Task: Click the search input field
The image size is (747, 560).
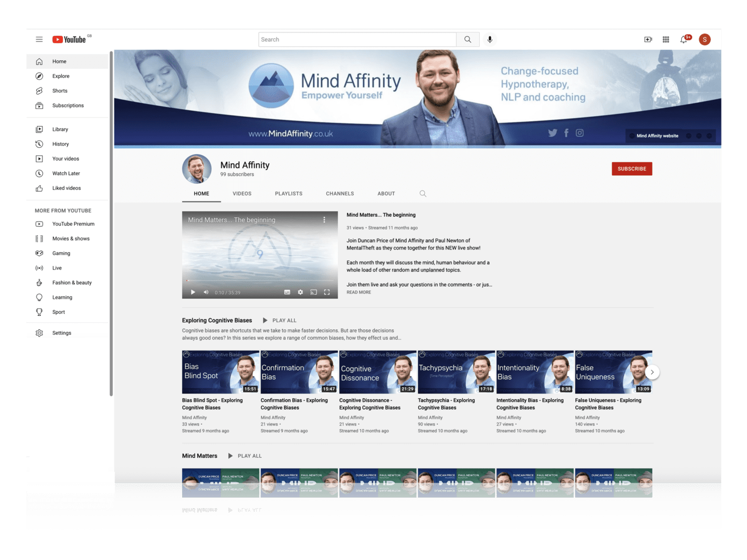Action: pos(357,39)
